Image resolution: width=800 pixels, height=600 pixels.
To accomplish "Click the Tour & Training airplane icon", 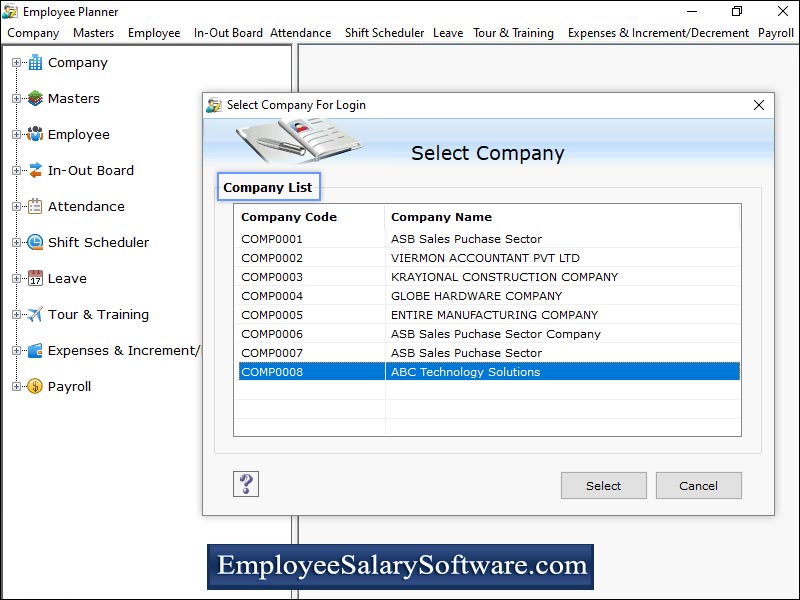I will (x=35, y=314).
